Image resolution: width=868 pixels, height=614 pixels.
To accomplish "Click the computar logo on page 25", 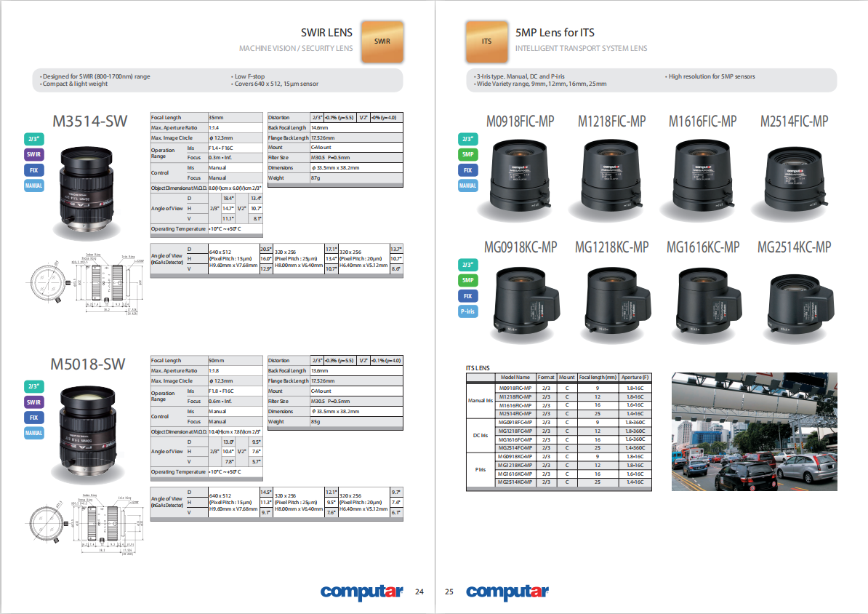I will [507, 592].
